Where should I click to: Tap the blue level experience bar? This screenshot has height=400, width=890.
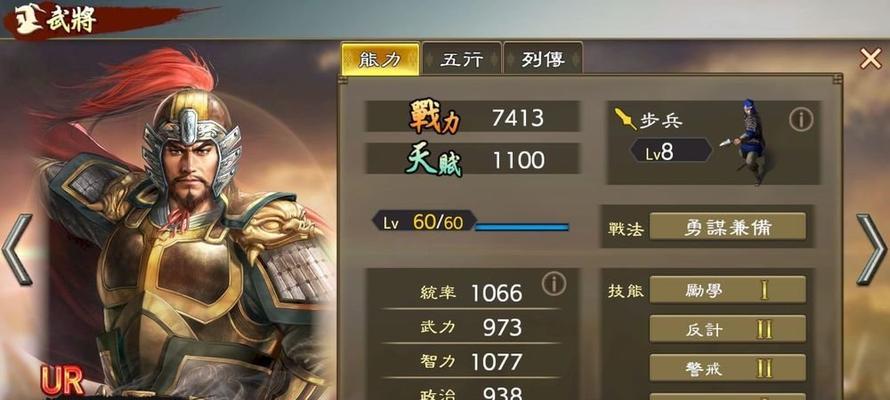[x=522, y=227]
